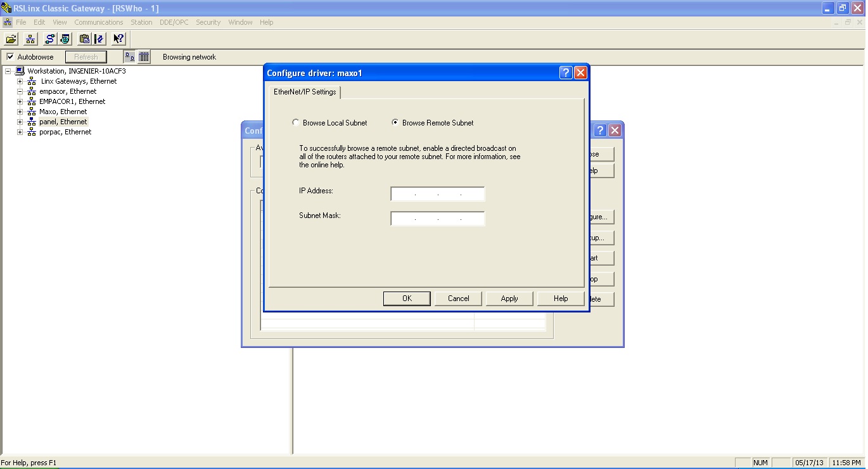
Task: Open the Station menu
Action: (141, 22)
